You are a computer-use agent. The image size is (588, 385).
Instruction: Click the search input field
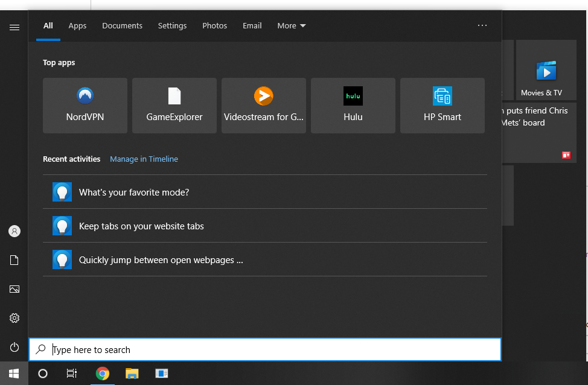(x=264, y=349)
